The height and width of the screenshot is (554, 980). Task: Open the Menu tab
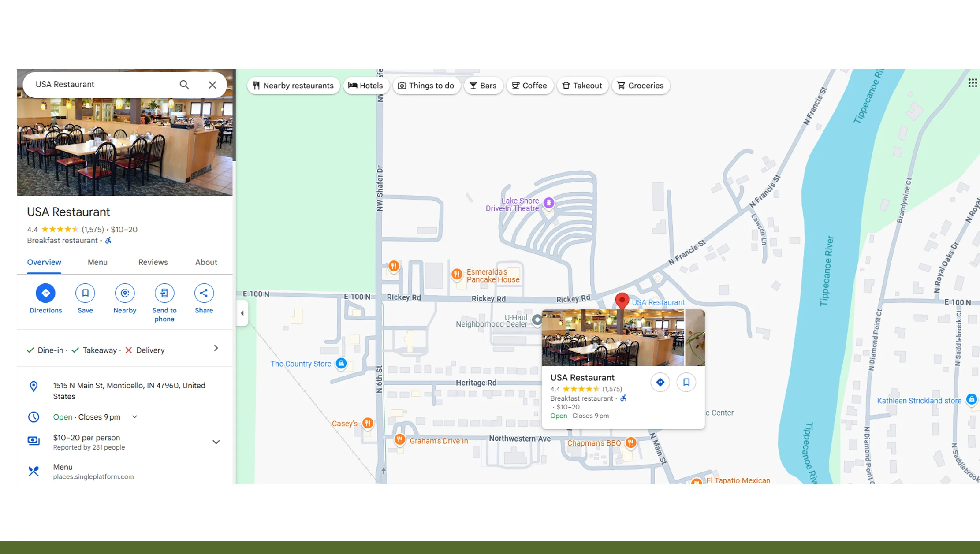(x=97, y=262)
